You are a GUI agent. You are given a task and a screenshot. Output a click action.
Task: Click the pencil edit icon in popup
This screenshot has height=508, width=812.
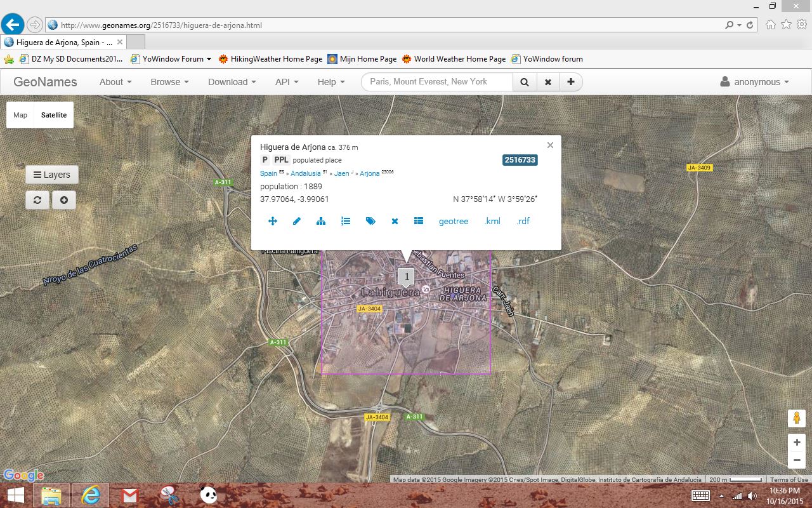[x=296, y=221]
